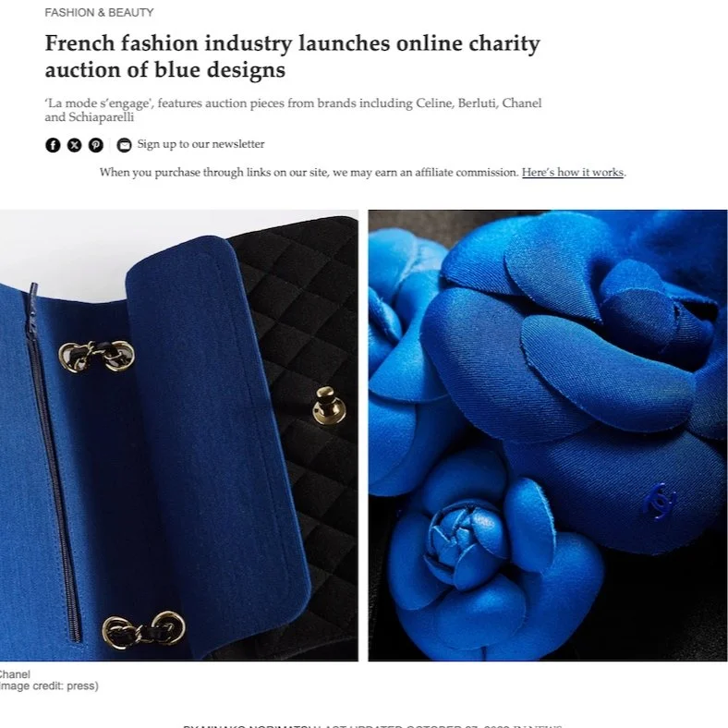Click the upper gold chain rings on the bag
Screen dimensions: 728x728
pyautogui.click(x=97, y=356)
